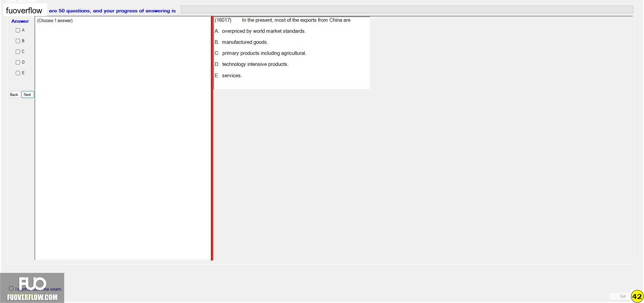Check answer option C
This screenshot has height=303, width=644.
pos(18,52)
